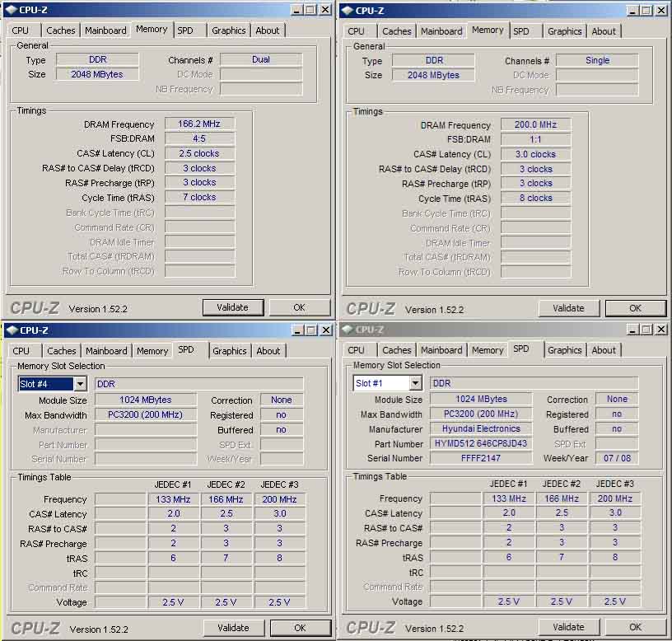Viewport: 672px width, 641px height.
Task: Switch to the Graphics tab in the Slot #1 window
Action: coord(564,350)
